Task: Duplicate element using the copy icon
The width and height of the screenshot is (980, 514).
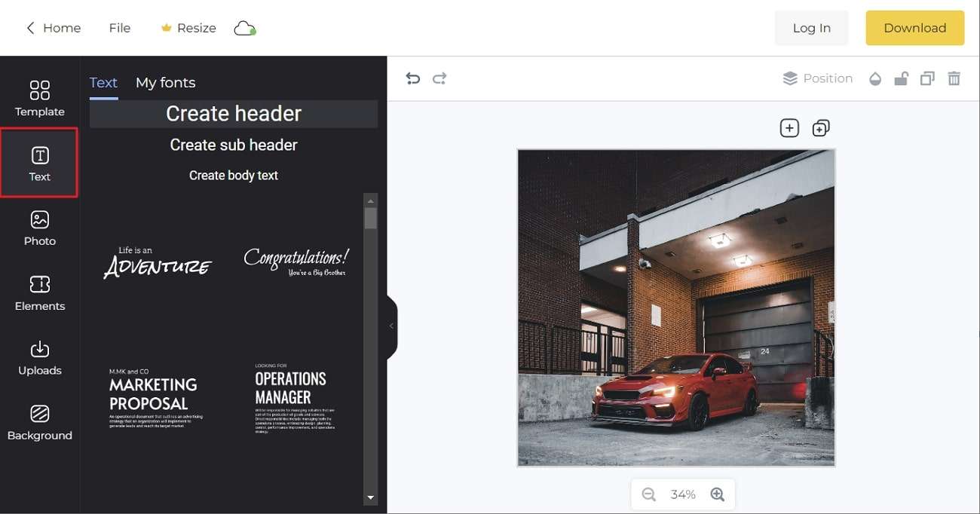Action: point(927,78)
